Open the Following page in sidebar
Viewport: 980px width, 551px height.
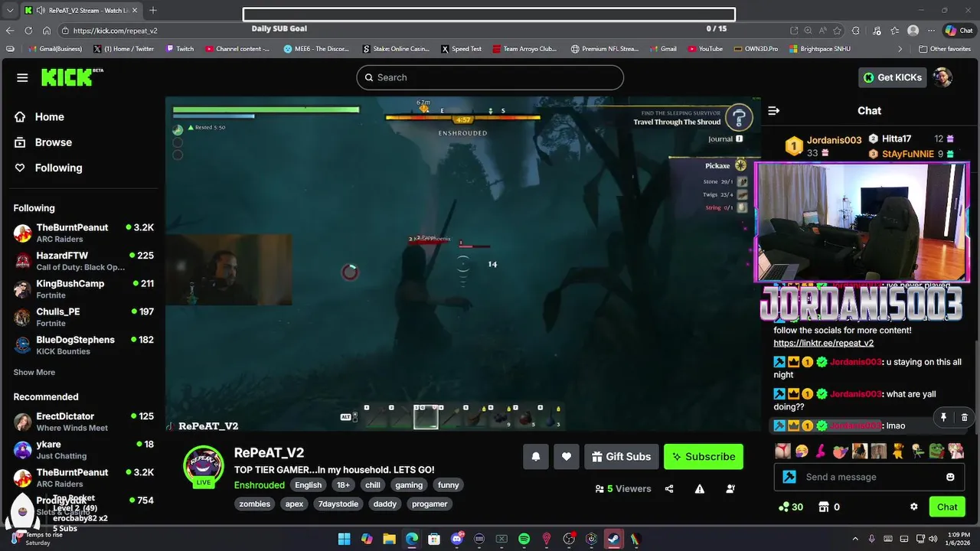pos(58,168)
